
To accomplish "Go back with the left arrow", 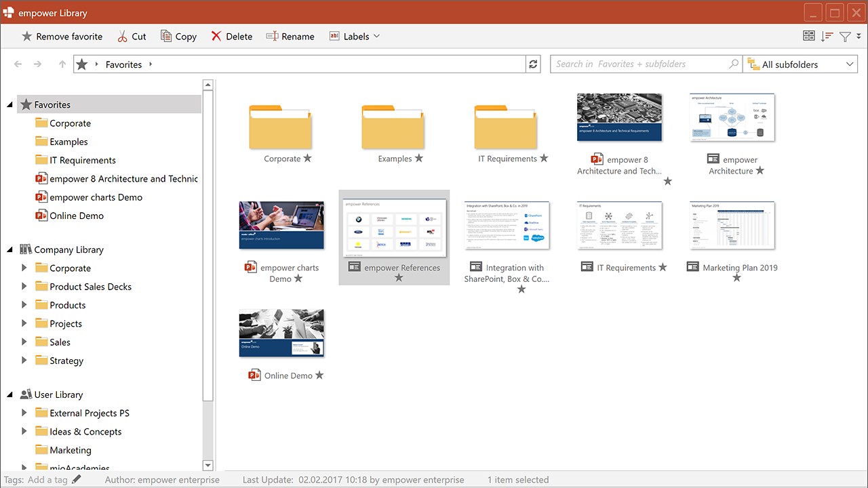I will coord(18,64).
